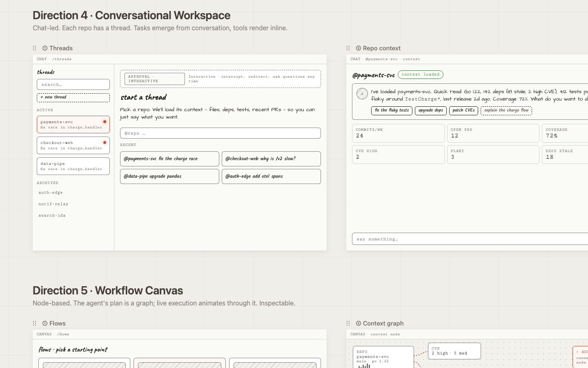Click the + new thread button
Screen dimensions: 588x368
click(x=73, y=97)
